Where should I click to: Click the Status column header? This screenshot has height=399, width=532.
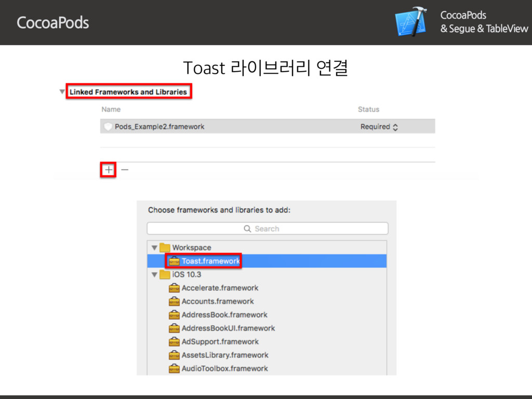tap(368, 109)
